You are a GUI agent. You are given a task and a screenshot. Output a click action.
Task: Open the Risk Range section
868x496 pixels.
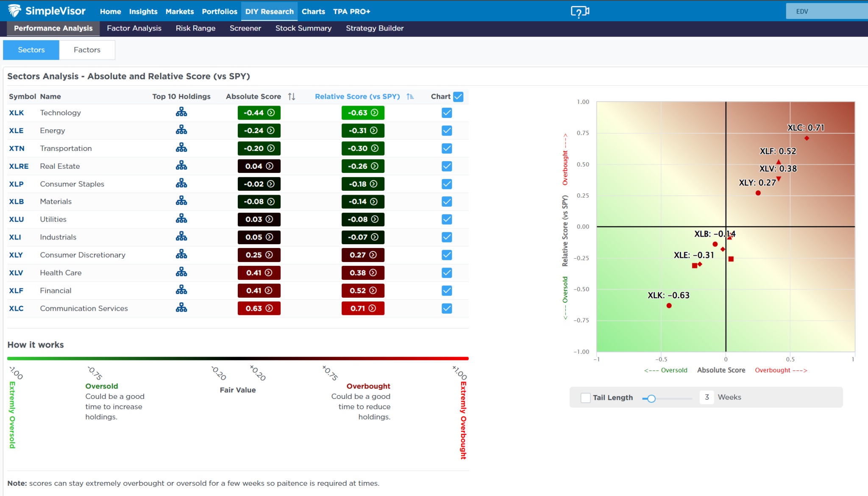pos(195,28)
